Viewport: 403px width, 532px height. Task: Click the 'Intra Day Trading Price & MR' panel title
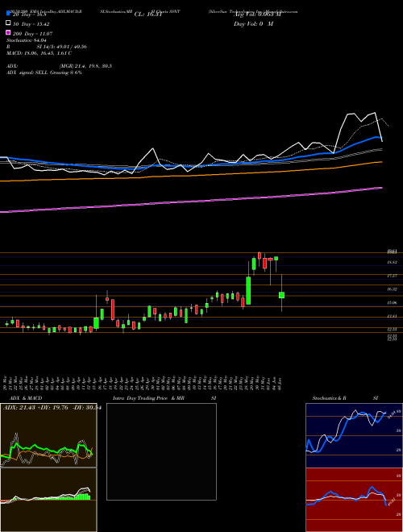click(148, 398)
